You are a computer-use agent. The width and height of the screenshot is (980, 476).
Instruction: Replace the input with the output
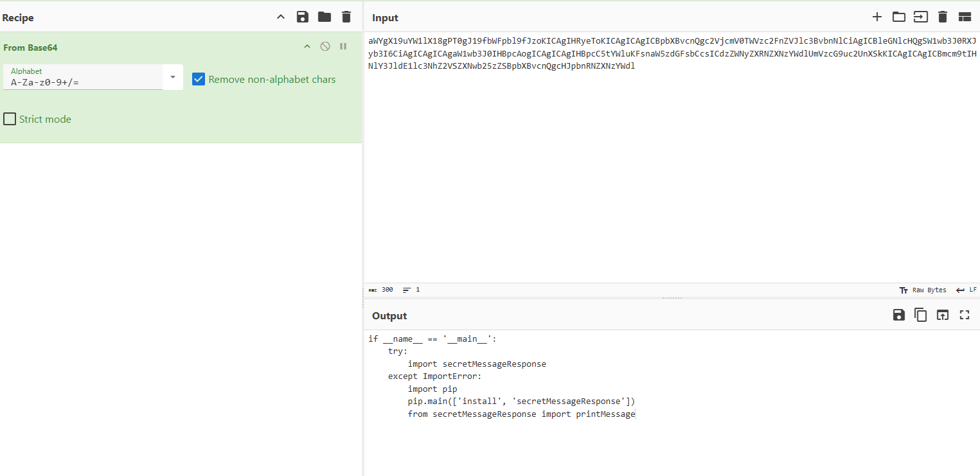pyautogui.click(x=942, y=315)
